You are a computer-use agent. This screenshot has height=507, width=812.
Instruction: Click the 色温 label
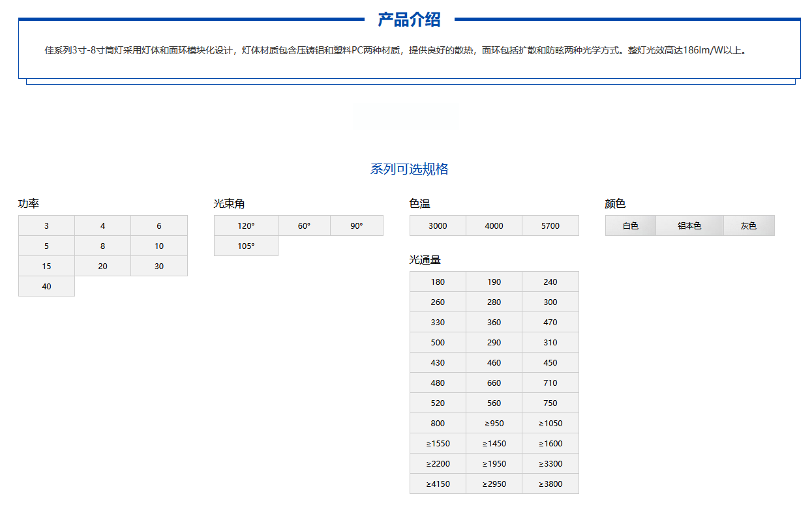tap(420, 203)
